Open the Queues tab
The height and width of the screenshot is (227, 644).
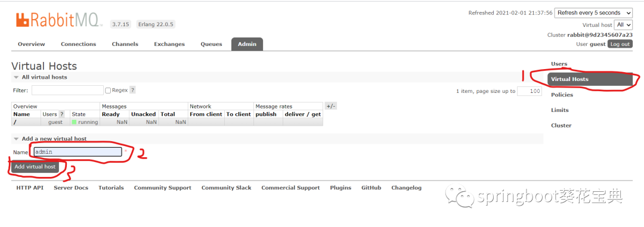click(211, 44)
